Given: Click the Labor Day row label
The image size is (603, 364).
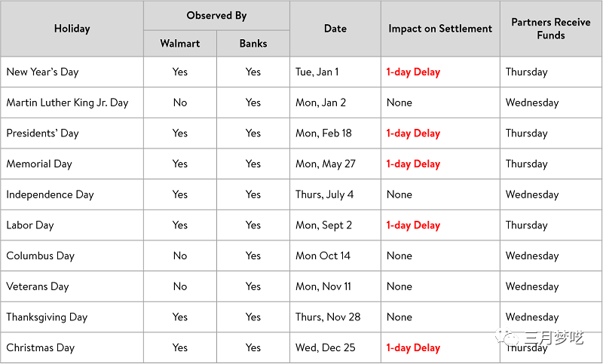Looking at the screenshot, I should [x=30, y=225].
